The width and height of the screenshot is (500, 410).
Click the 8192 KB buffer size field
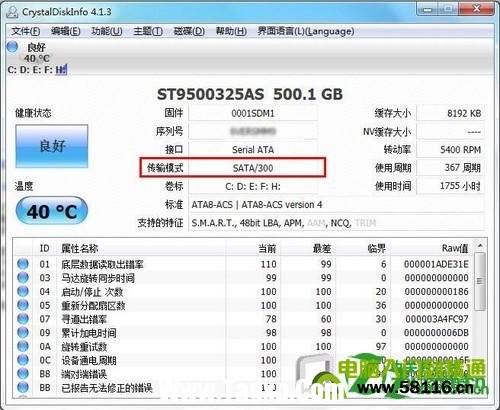[x=451, y=113]
